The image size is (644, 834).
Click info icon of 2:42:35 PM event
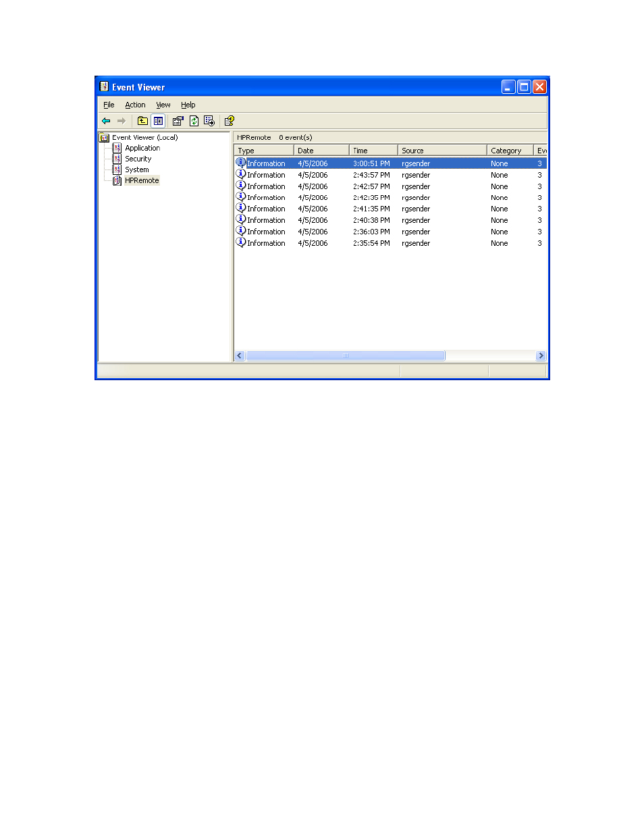[x=241, y=197]
